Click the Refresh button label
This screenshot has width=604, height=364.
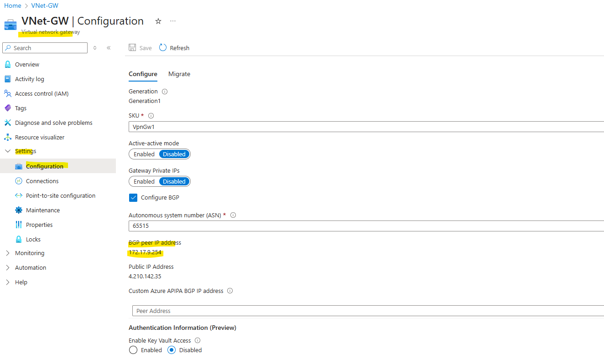pos(180,48)
